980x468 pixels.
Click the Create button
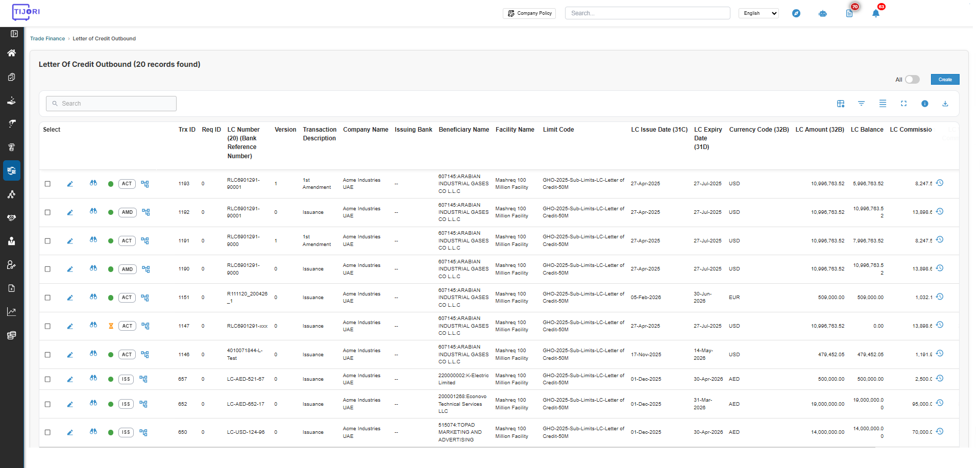tap(945, 80)
